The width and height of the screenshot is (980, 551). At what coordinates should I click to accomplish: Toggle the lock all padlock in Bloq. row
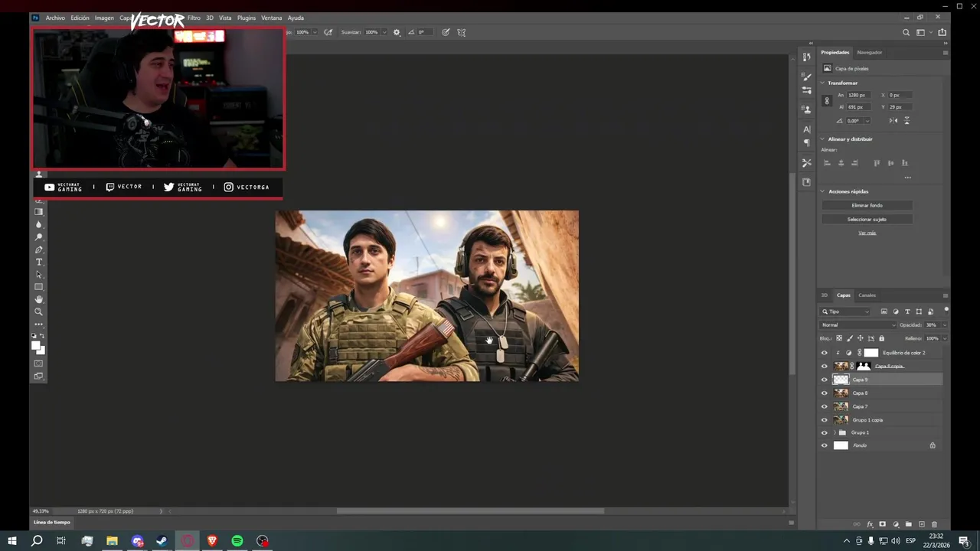[881, 338]
